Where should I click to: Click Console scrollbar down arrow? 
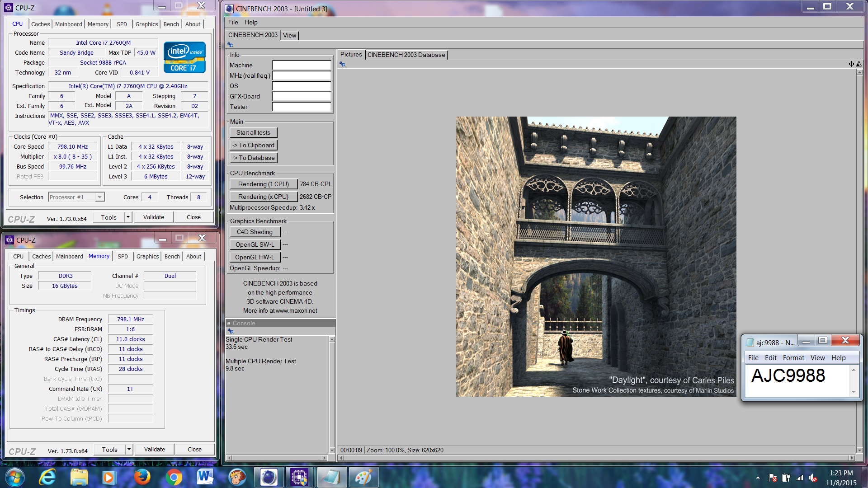[332, 450]
